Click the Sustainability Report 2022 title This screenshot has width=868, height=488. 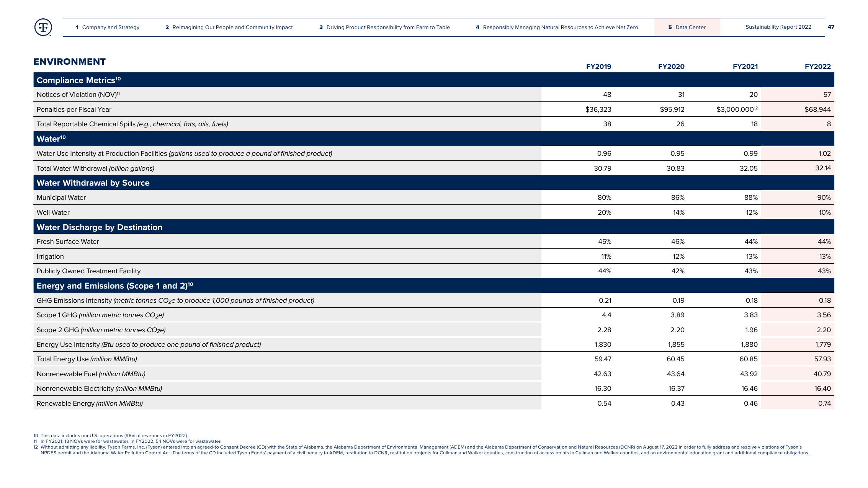(x=778, y=27)
